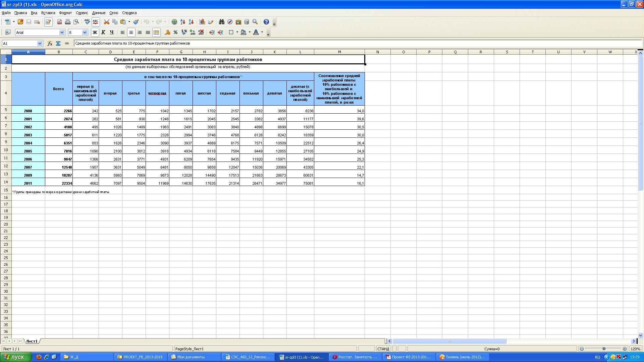Expand the font size dropdown

pos(85,32)
